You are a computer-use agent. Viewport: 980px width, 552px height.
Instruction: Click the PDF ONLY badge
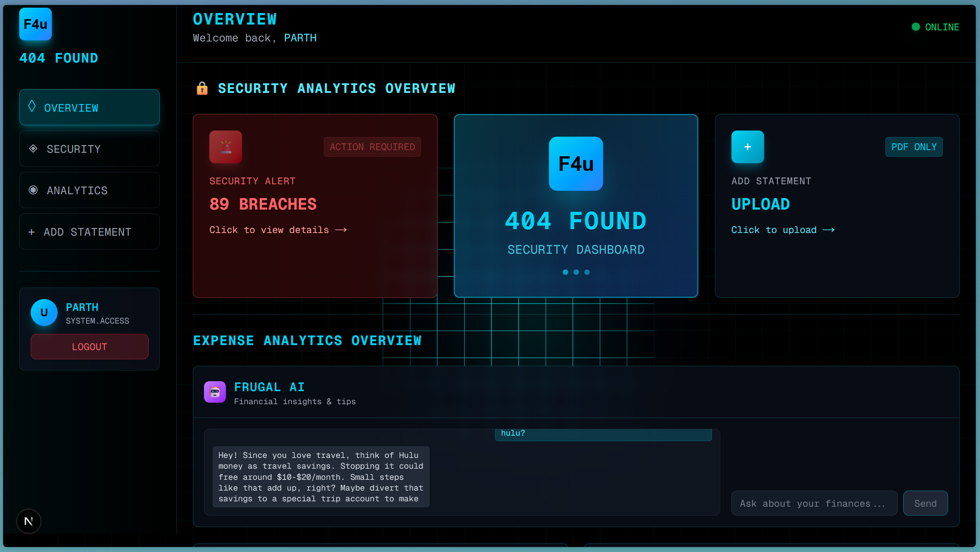(914, 147)
